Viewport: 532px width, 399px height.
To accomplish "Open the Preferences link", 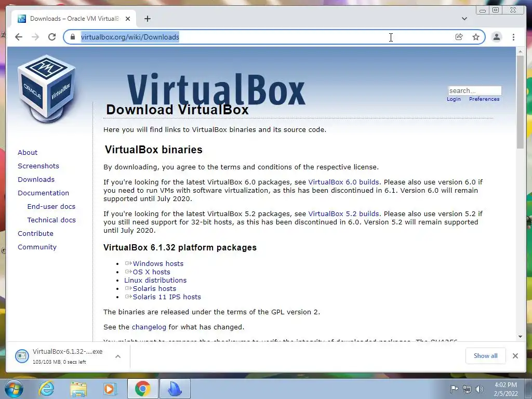I will coord(484,99).
